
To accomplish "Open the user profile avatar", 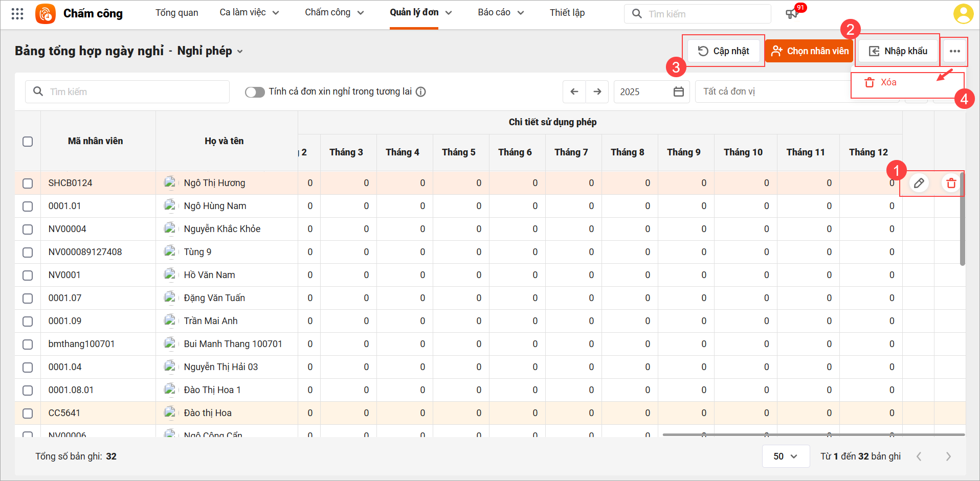I will [963, 14].
